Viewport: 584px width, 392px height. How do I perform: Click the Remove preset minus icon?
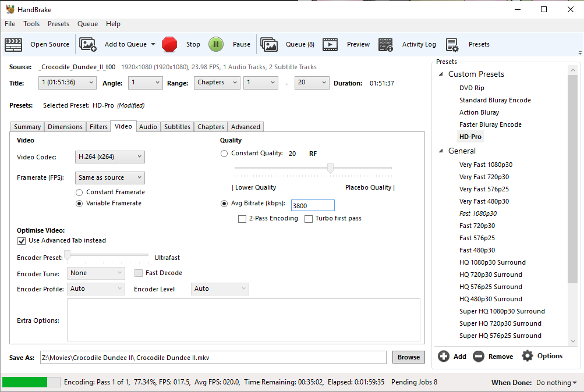479,357
